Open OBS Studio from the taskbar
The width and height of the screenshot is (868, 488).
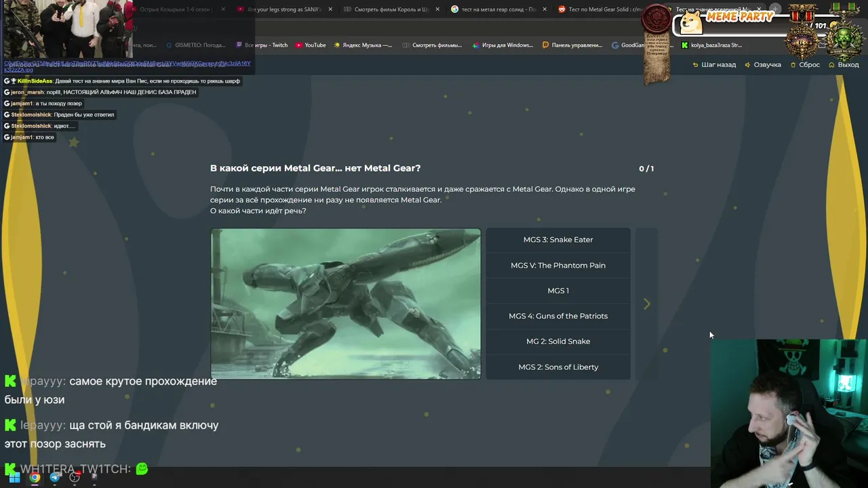coord(75,477)
